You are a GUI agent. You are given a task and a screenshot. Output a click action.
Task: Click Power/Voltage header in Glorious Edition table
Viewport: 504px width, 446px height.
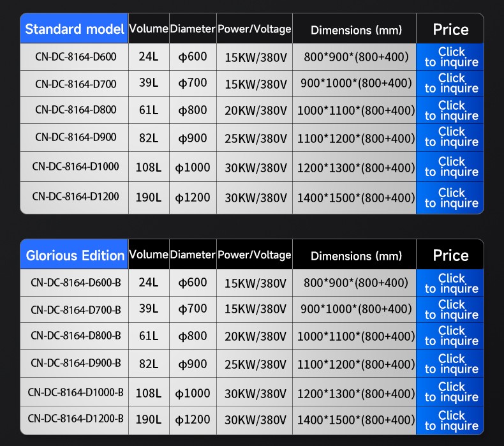255,255
